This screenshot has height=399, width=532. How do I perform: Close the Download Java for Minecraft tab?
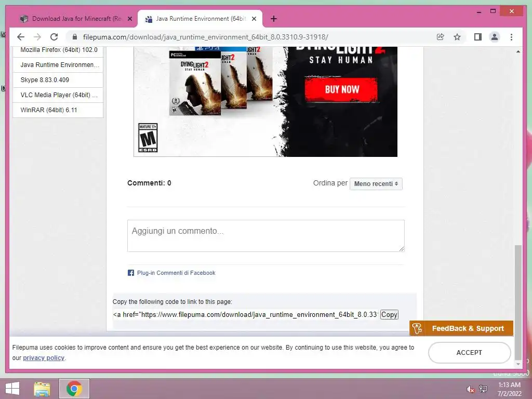tap(129, 19)
